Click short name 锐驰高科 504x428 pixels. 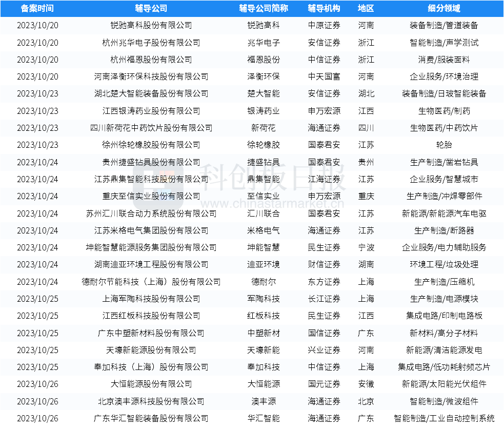point(264,26)
